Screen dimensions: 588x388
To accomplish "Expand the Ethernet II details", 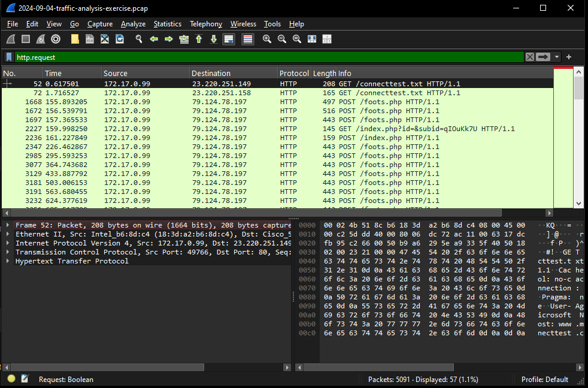I will tap(8, 234).
